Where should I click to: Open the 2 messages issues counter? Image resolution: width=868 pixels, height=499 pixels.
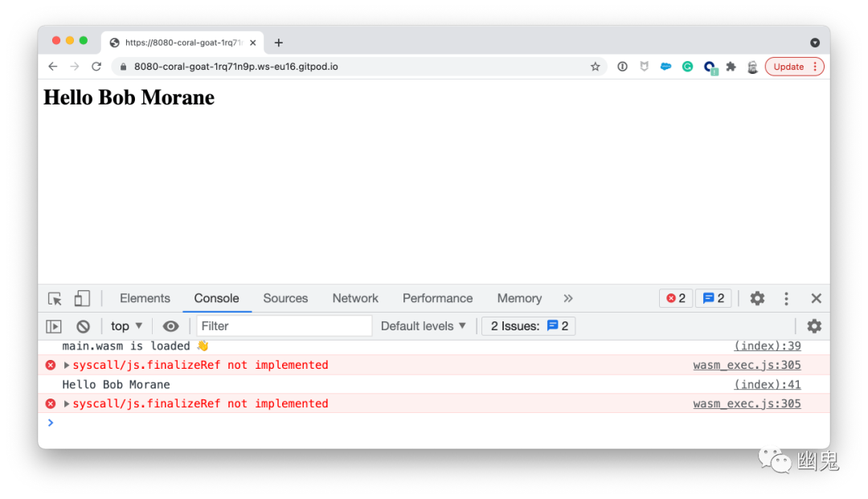pyautogui.click(x=714, y=298)
